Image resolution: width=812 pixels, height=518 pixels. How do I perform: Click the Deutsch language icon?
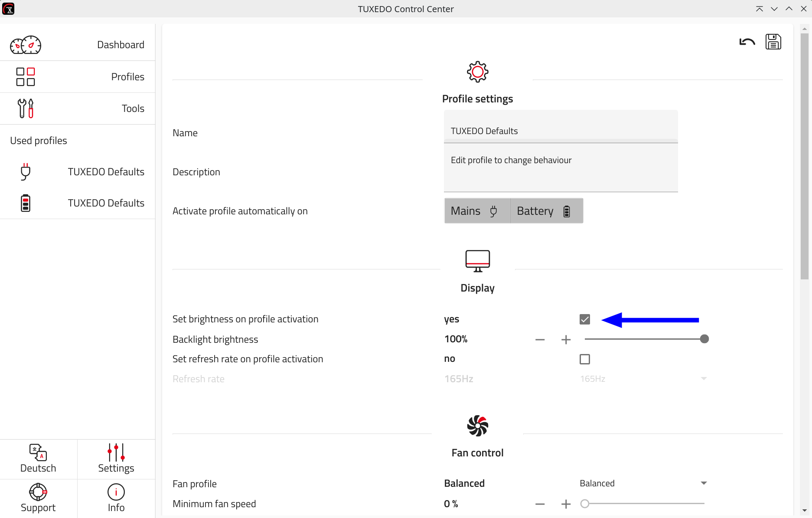tap(38, 452)
